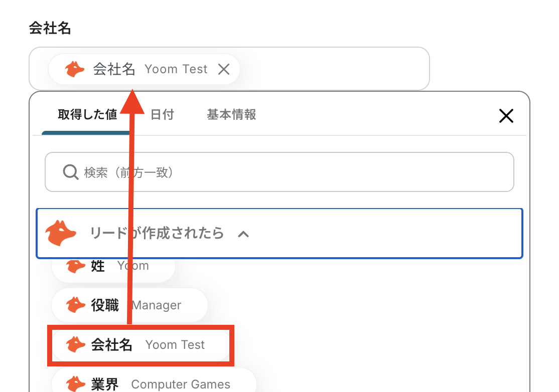Click the fox icon beside 姓

point(76,266)
